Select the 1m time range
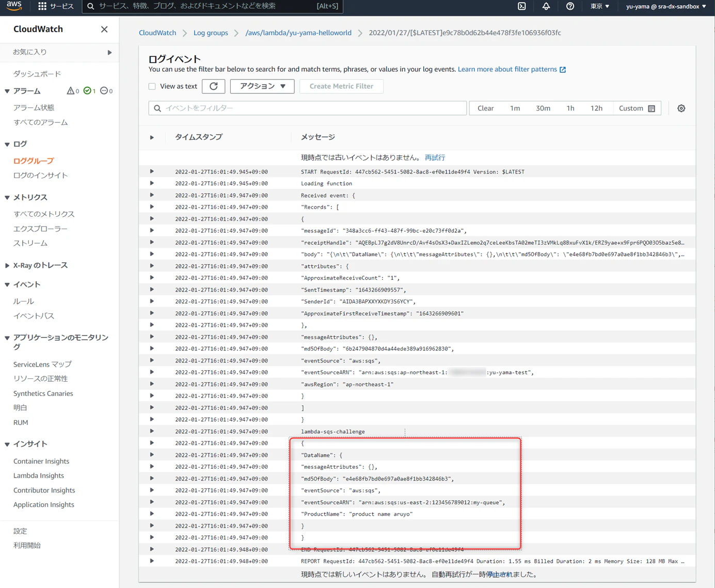Image resolution: width=715 pixels, height=588 pixels. coord(515,108)
